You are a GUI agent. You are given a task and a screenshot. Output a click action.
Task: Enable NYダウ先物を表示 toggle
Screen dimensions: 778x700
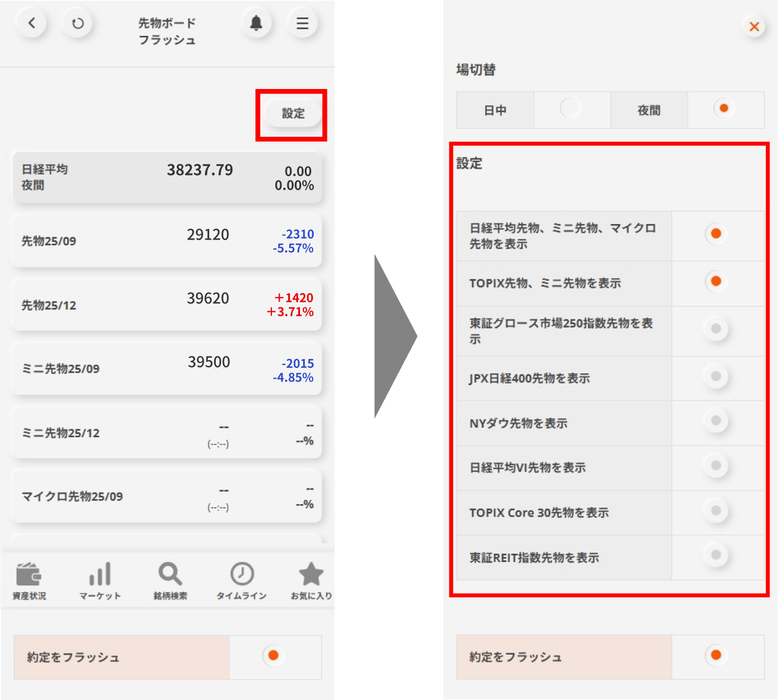pyautogui.click(x=716, y=421)
